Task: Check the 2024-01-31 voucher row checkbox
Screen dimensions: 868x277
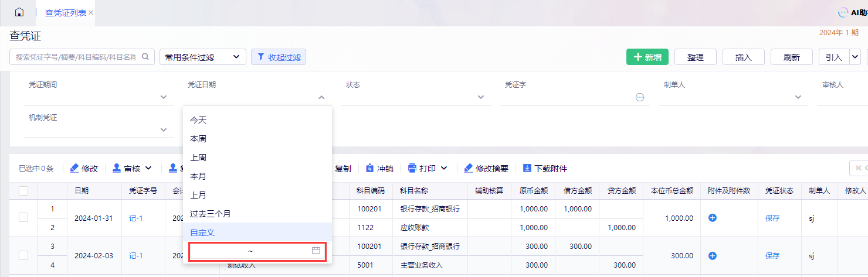Action: click(23, 217)
